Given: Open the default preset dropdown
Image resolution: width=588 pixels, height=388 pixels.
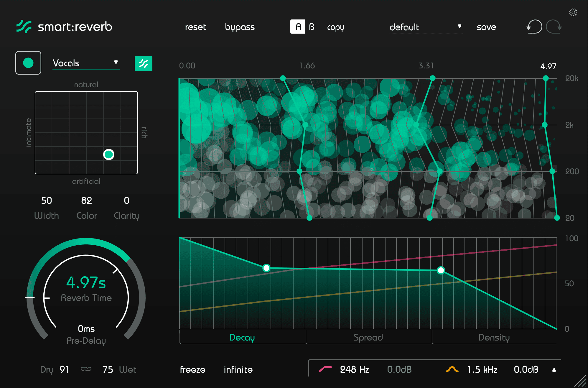Looking at the screenshot, I should pos(426,27).
